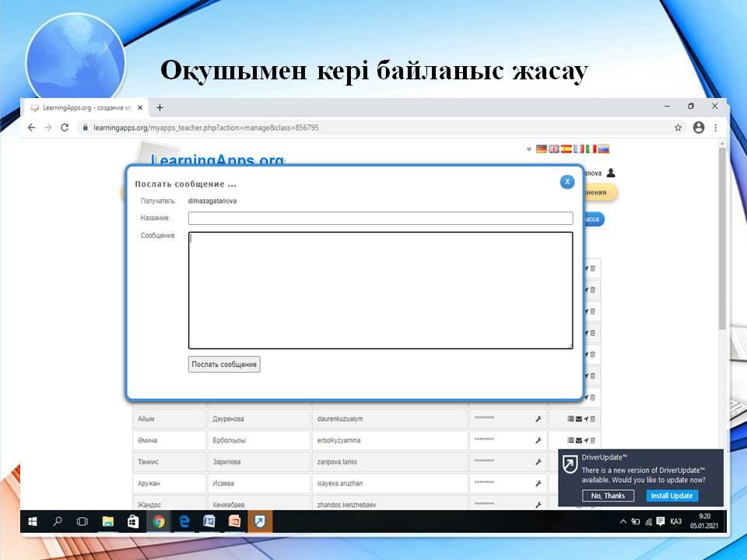Screen dimensions: 747x560
Task: Close the LearningApps.org browser tab
Action: point(140,107)
